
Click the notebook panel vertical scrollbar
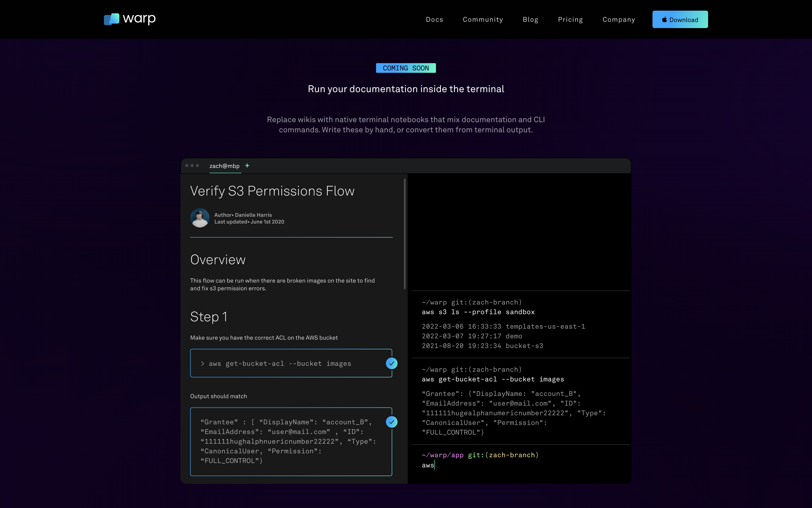tap(405, 234)
